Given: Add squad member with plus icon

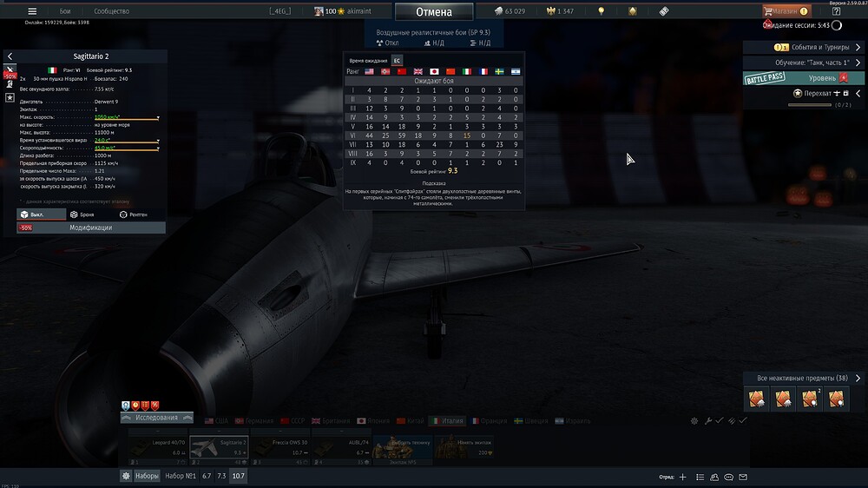Looking at the screenshot, I should [x=682, y=477].
